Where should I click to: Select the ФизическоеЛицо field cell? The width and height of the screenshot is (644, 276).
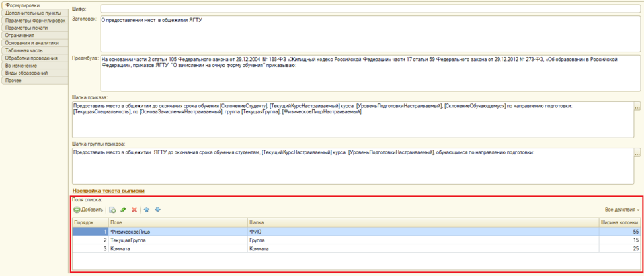tap(178, 232)
